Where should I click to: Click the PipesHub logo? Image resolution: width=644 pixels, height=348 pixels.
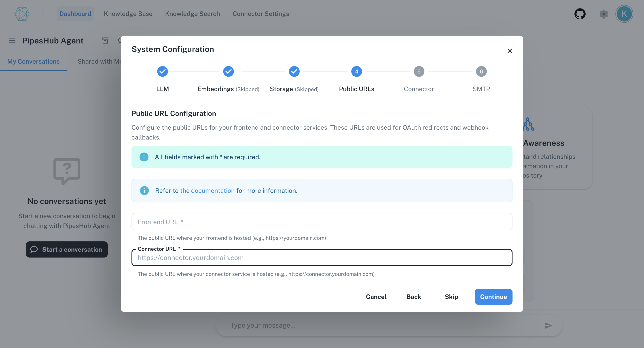point(22,14)
